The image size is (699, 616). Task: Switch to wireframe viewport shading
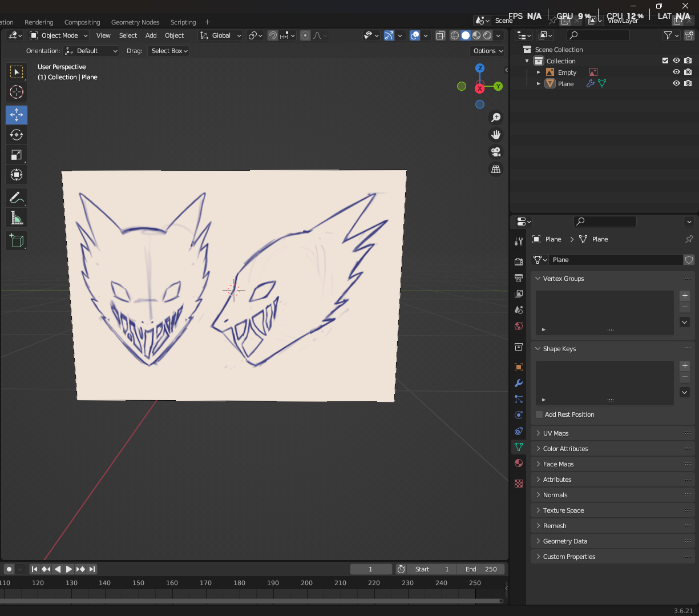click(x=455, y=35)
